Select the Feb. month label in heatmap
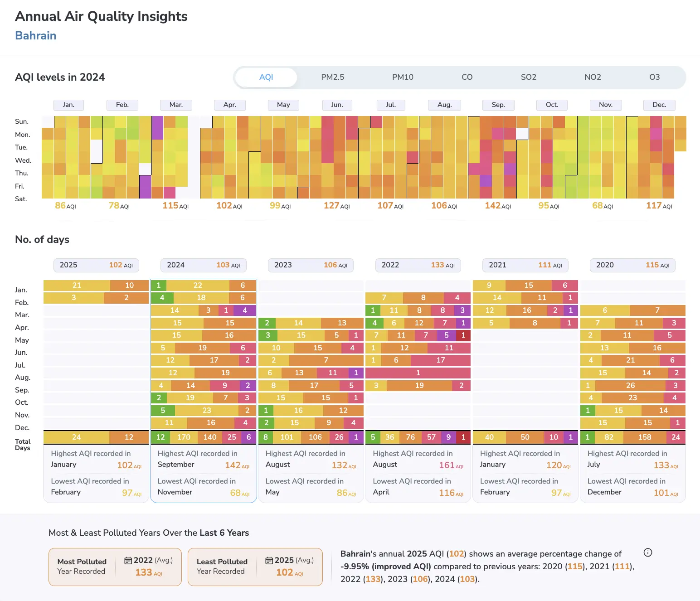Viewport: 700px width, 601px height. [122, 105]
